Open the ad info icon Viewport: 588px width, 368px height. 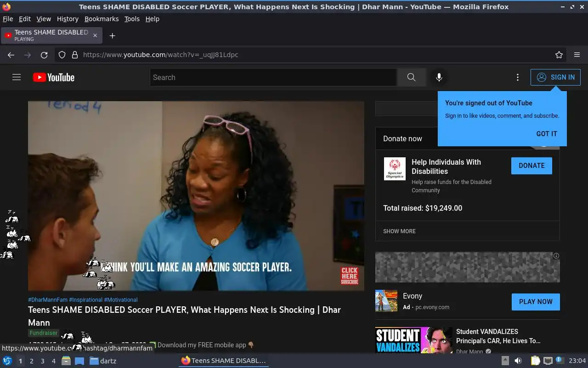tap(556, 256)
